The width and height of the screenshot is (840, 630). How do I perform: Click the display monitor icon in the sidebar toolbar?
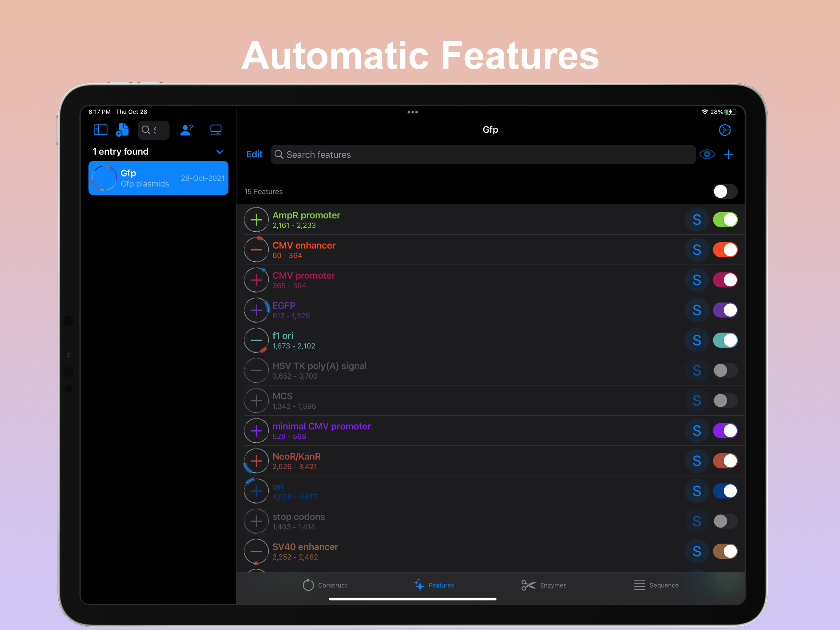[216, 130]
